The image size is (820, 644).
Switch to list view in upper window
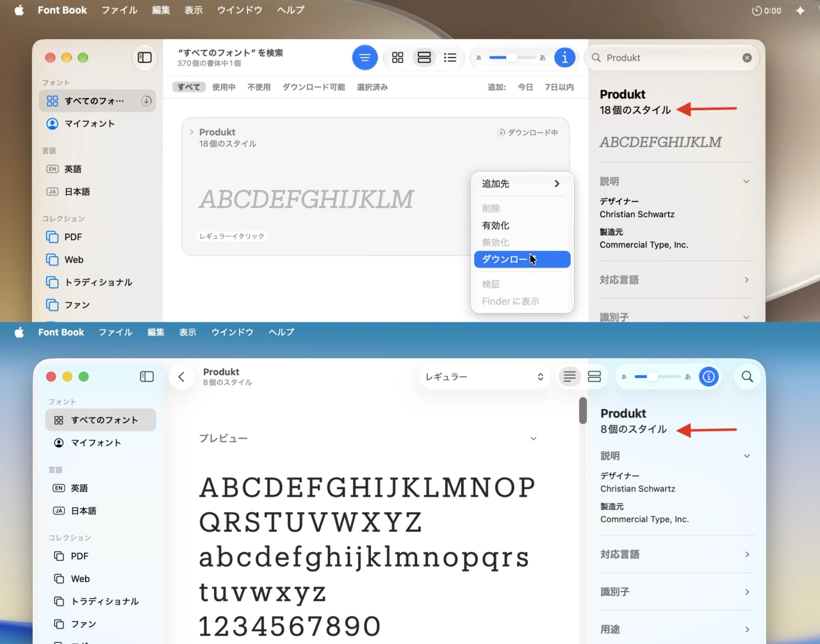(x=450, y=58)
